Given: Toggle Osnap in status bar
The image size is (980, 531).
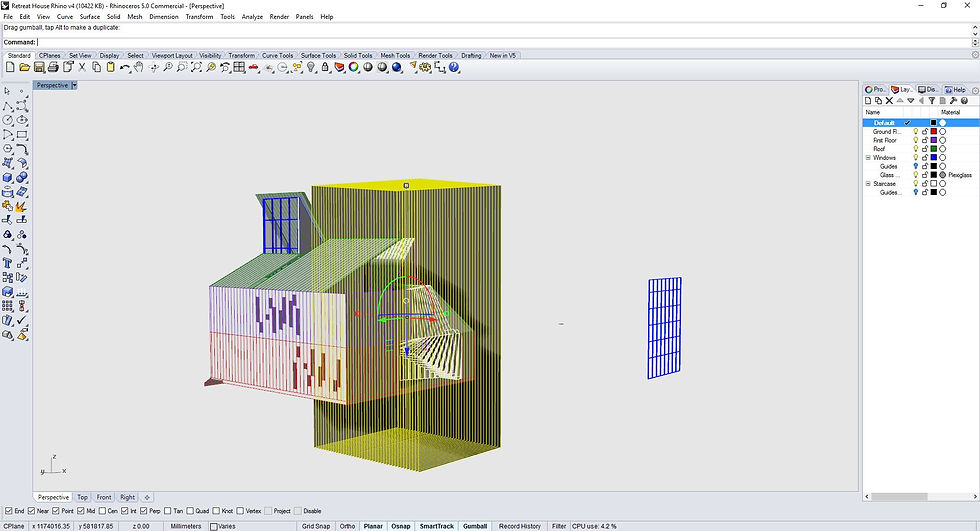Looking at the screenshot, I should [401, 526].
